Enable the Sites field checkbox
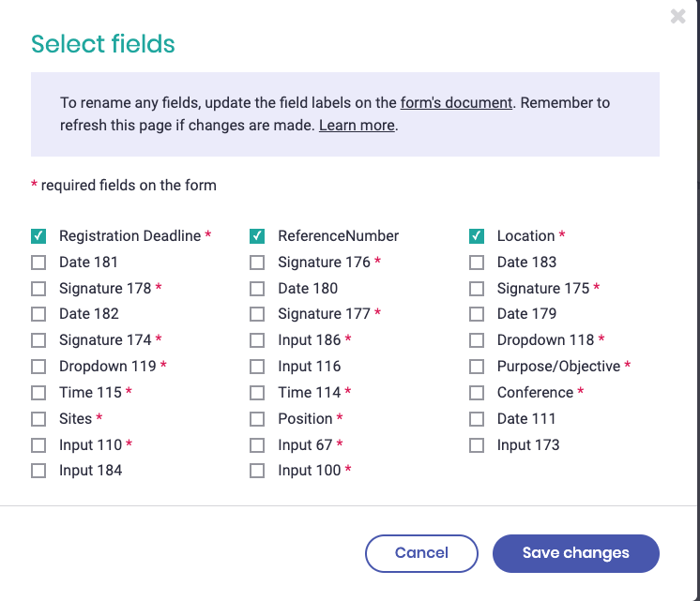 (x=38, y=419)
